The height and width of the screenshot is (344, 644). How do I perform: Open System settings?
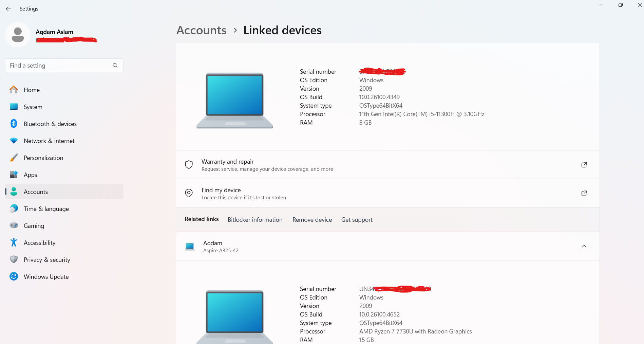click(x=33, y=107)
